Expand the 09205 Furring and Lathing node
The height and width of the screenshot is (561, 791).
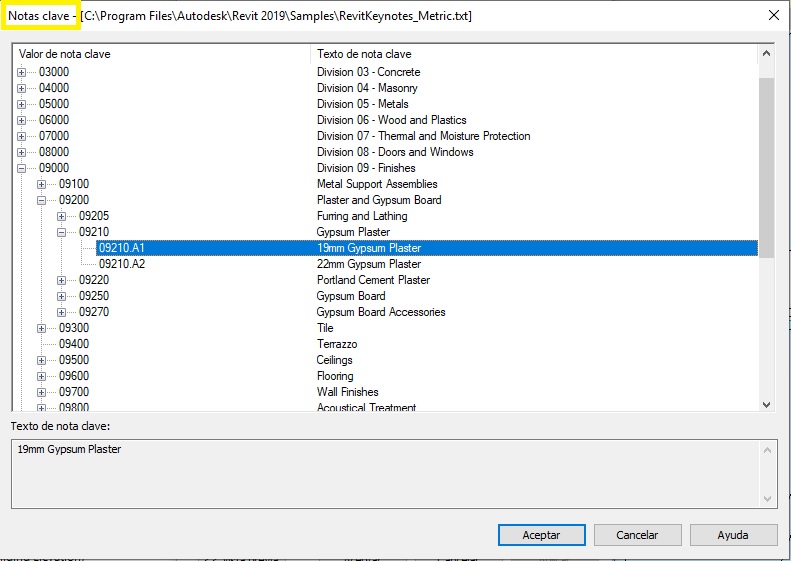62,216
